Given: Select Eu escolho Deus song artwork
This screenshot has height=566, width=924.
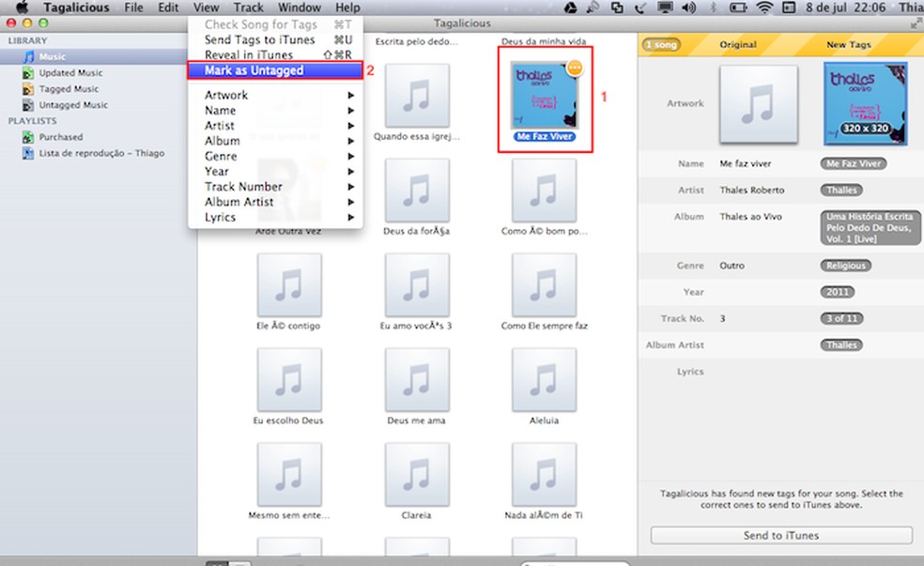Looking at the screenshot, I should (x=289, y=380).
